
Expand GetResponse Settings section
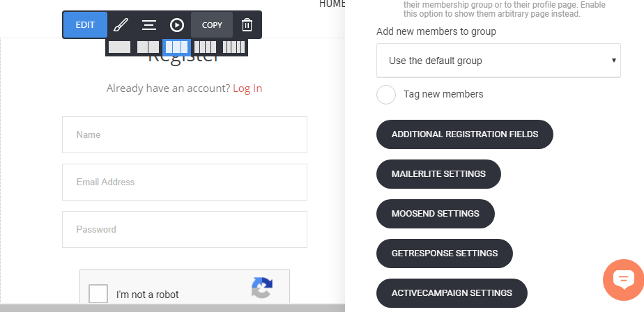click(444, 253)
